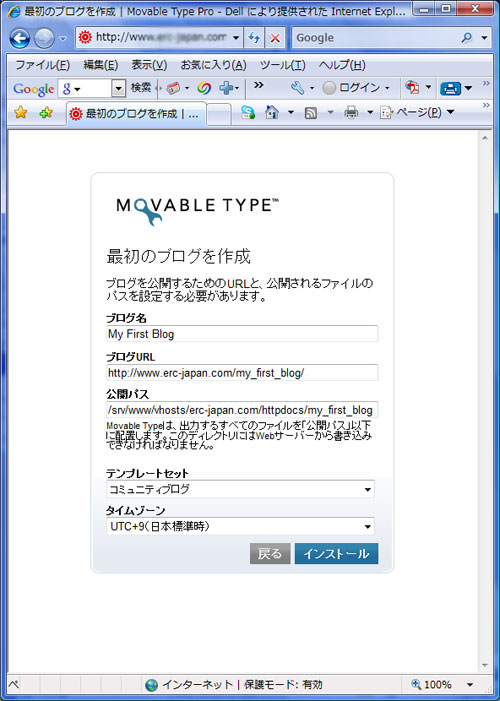Open the Favorites star icon
500x701 pixels.
21,113
